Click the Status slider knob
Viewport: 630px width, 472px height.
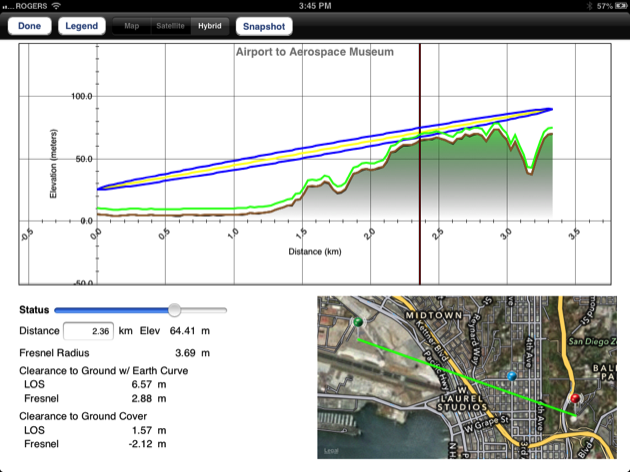(175, 310)
